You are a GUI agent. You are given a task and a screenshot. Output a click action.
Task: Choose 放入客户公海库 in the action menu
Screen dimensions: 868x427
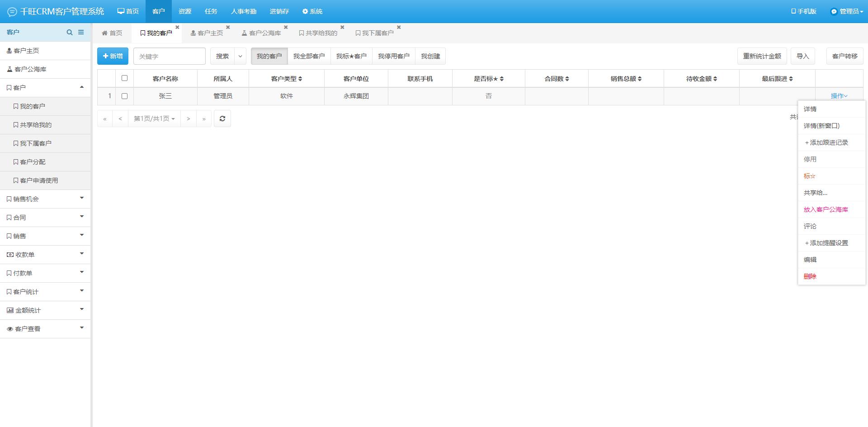click(x=832, y=209)
